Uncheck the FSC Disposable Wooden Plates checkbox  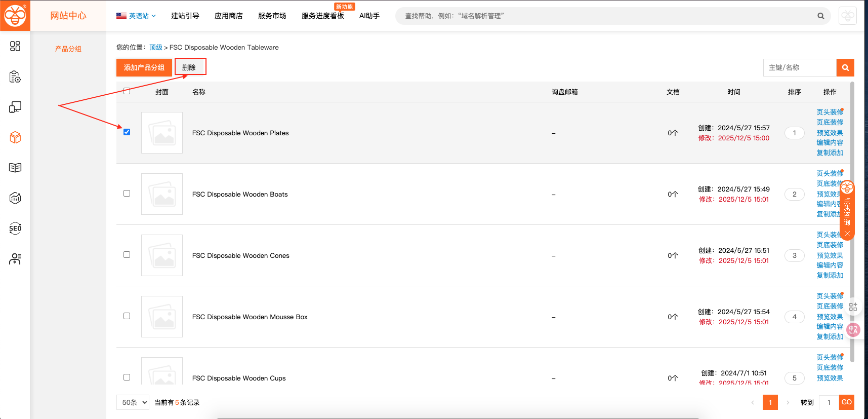[127, 132]
